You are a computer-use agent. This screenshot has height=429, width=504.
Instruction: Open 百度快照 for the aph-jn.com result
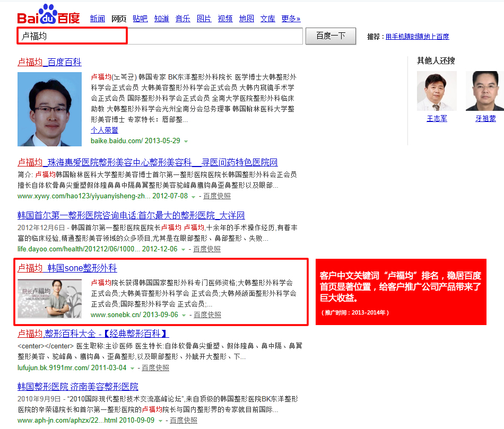[x=183, y=421]
